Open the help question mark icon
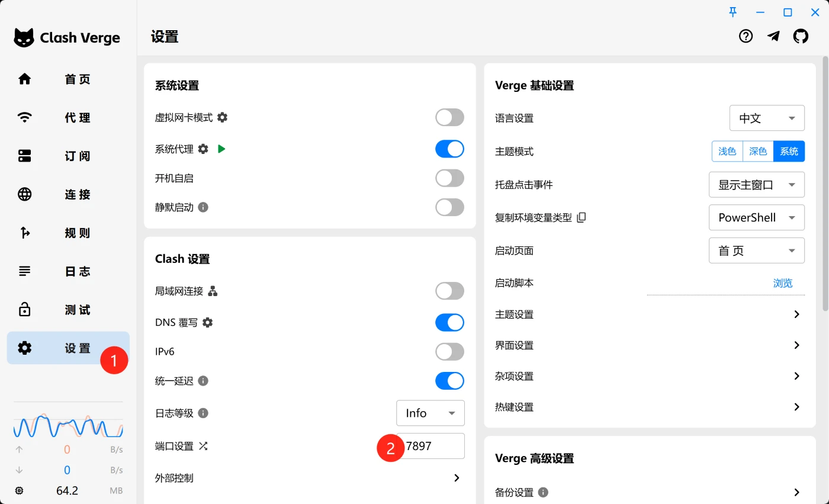Screen dimensions: 829x504 coord(746,36)
